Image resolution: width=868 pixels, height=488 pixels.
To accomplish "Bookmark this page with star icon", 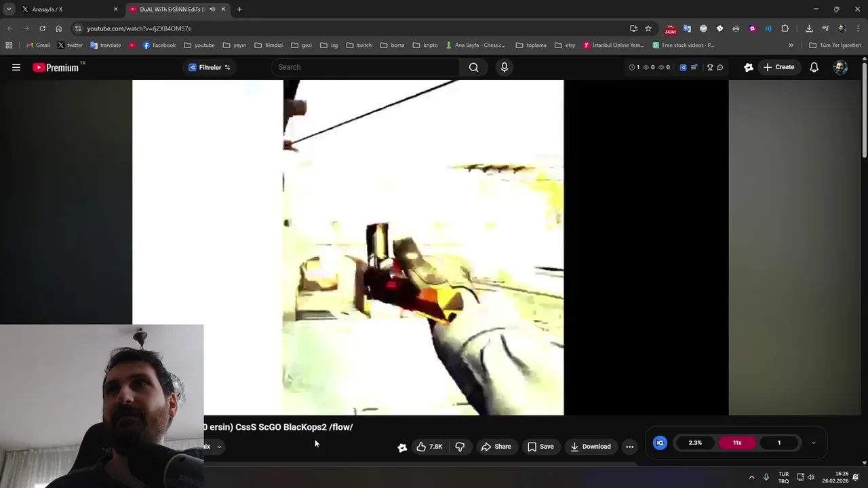I will click(648, 28).
